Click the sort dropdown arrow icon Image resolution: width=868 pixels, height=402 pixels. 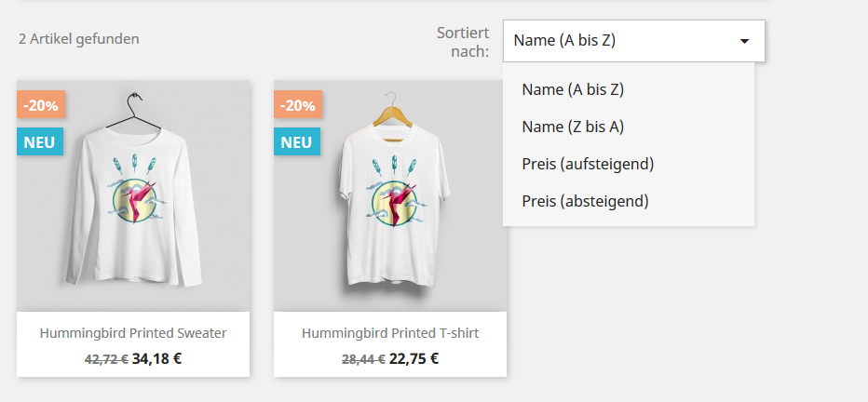744,42
